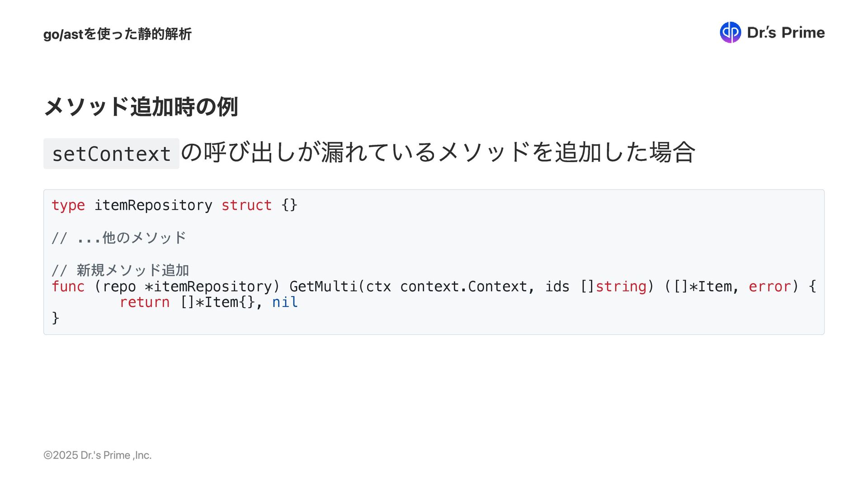Screen dimensions: 868x488
Task: Click the Dr.'s Prime round logo icon
Action: click(730, 33)
